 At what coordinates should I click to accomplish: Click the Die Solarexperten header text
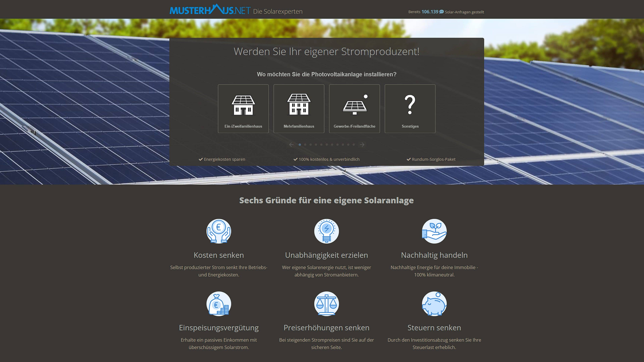tap(278, 12)
